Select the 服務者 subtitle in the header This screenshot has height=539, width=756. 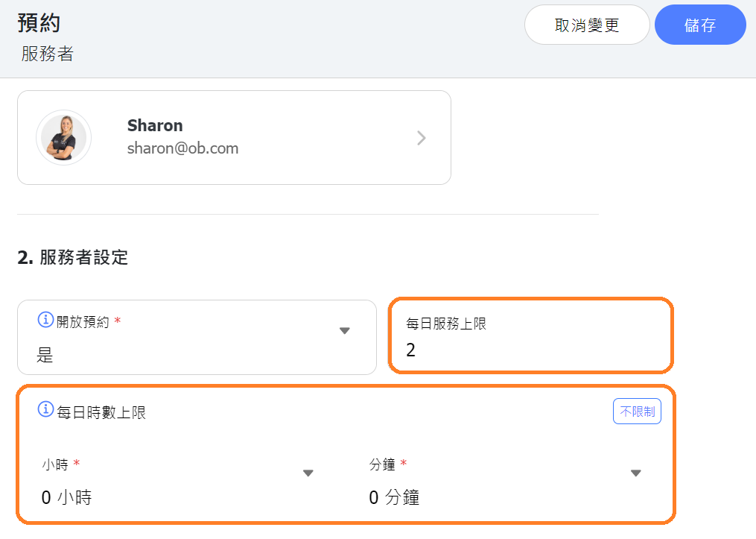[47, 54]
